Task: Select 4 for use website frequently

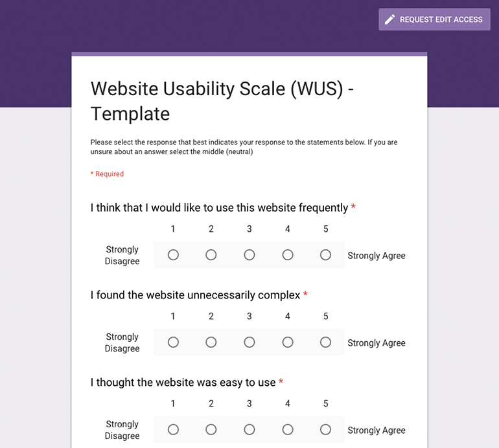Action: pos(288,254)
